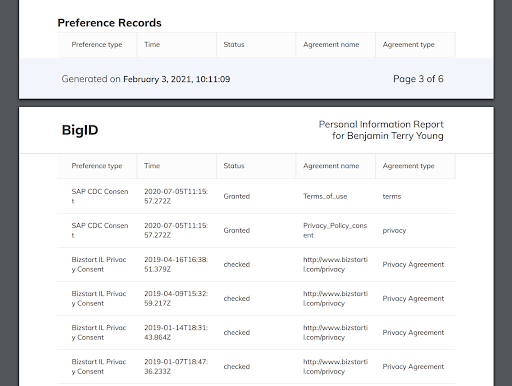Click the Page 3 of 6 label
The image size is (512, 386).
tap(418, 79)
